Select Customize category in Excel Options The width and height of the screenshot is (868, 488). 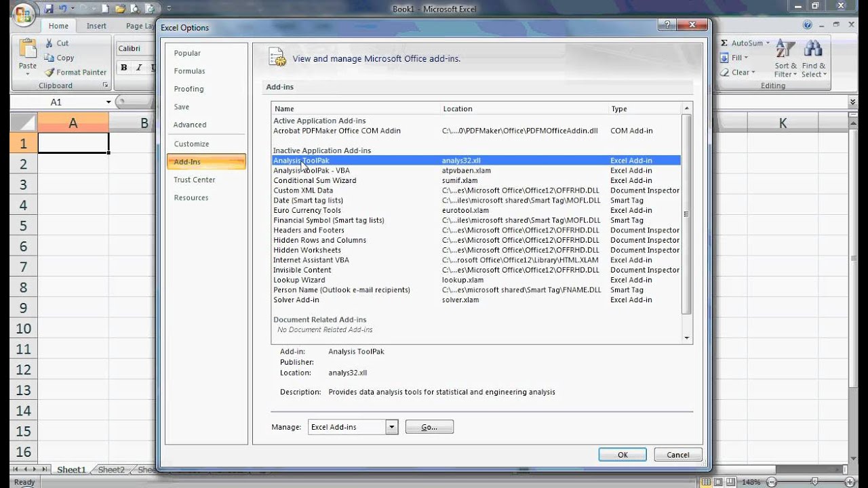[191, 144]
